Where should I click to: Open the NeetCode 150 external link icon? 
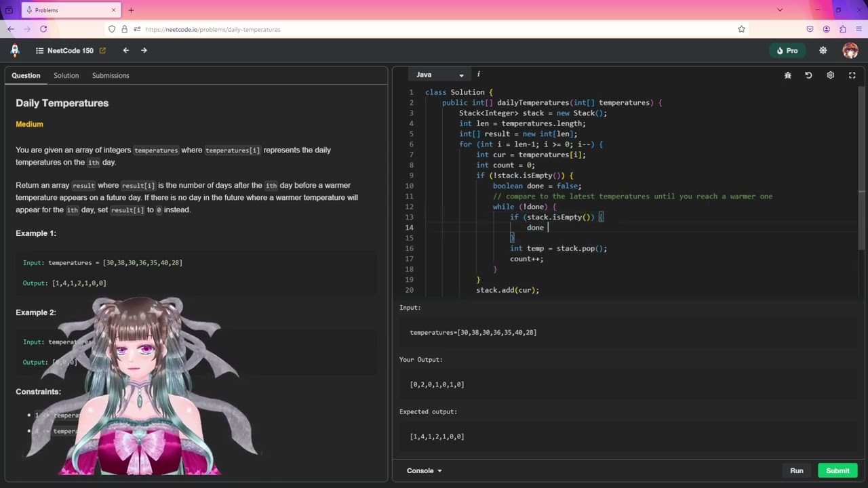click(x=102, y=50)
